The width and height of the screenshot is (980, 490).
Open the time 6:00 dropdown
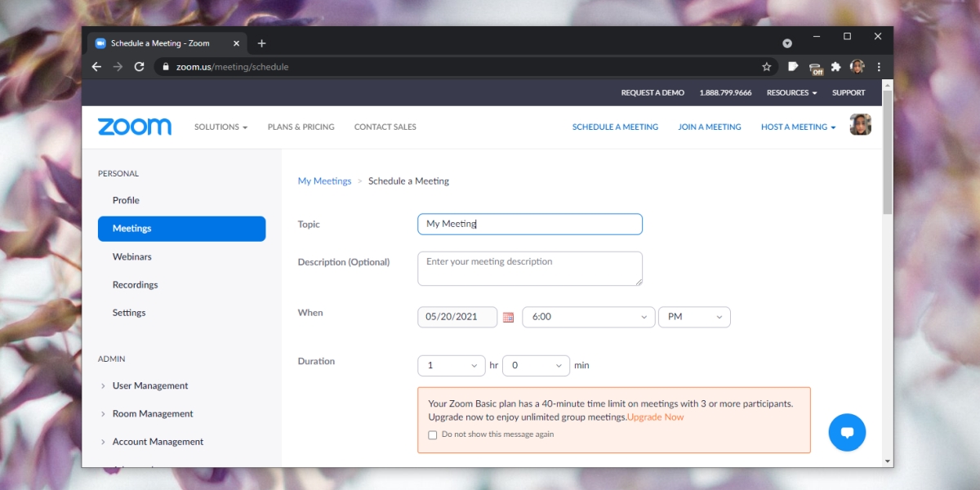tap(589, 317)
